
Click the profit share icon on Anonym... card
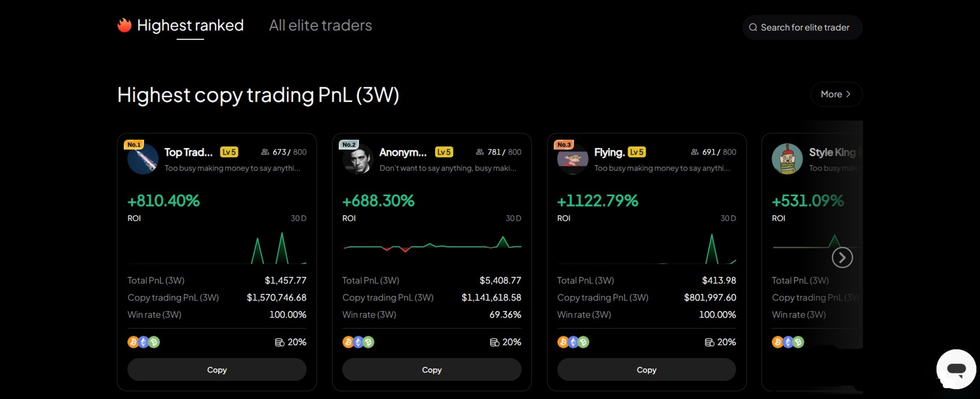(494, 342)
